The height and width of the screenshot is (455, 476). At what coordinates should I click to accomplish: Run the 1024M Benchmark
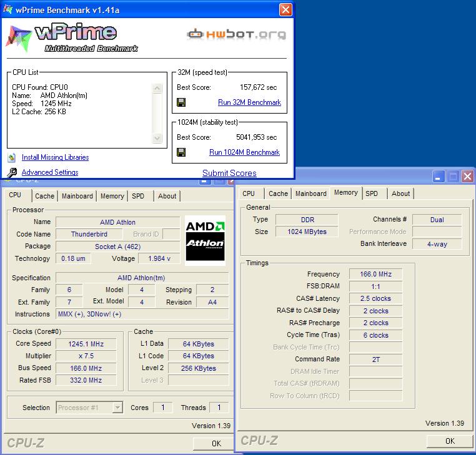tap(244, 152)
